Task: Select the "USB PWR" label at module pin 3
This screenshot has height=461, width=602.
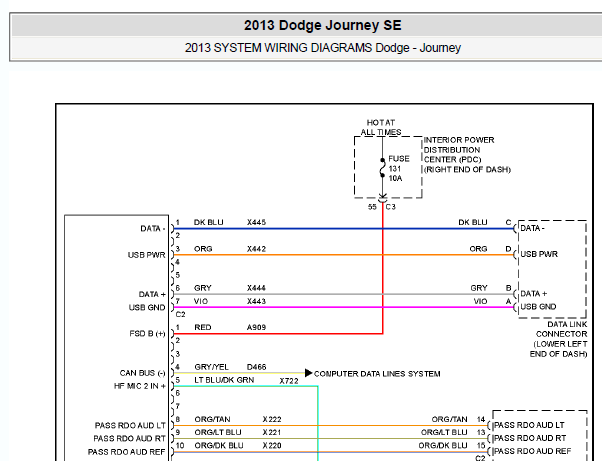Action: point(147,255)
